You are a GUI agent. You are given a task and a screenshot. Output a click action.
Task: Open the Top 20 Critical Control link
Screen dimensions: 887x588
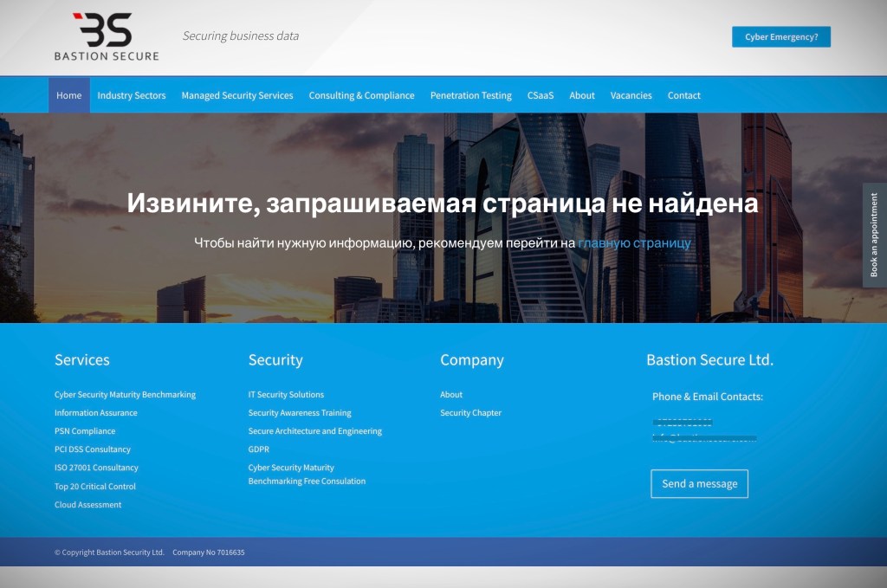click(x=95, y=486)
